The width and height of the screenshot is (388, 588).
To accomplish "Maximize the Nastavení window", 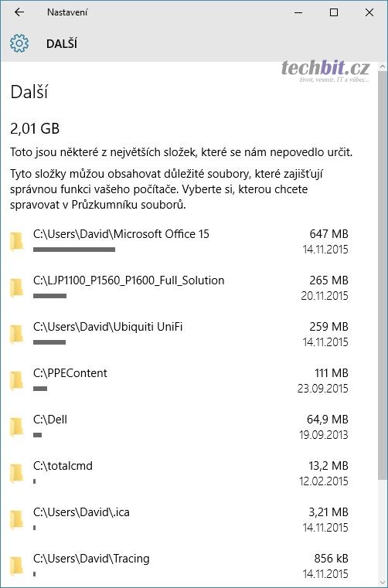I will click(334, 12).
